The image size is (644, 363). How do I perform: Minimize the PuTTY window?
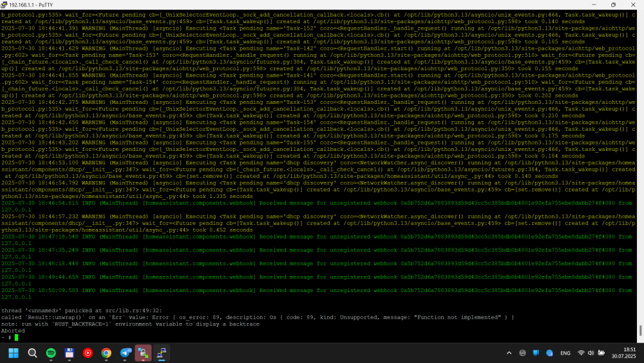(594, 5)
